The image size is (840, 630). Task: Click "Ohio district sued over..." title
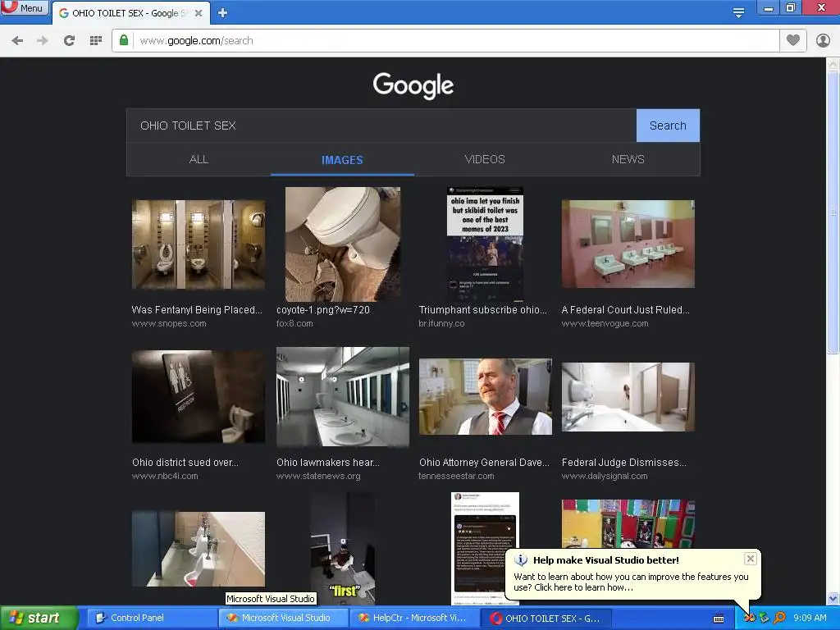tap(185, 463)
